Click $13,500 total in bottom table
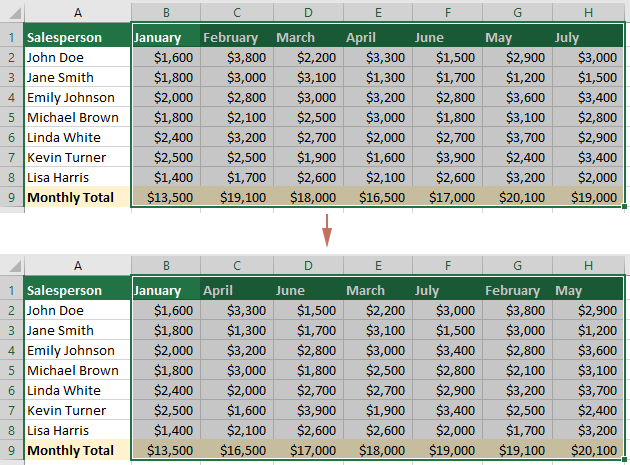Image resolution: width=630 pixels, height=465 pixels. click(166, 450)
